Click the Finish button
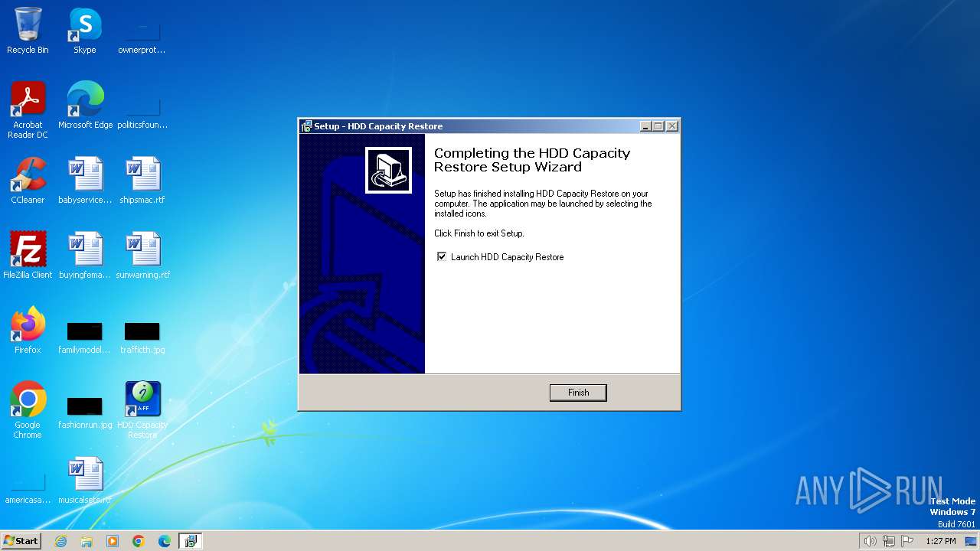This screenshot has height=551, width=980. click(x=578, y=393)
